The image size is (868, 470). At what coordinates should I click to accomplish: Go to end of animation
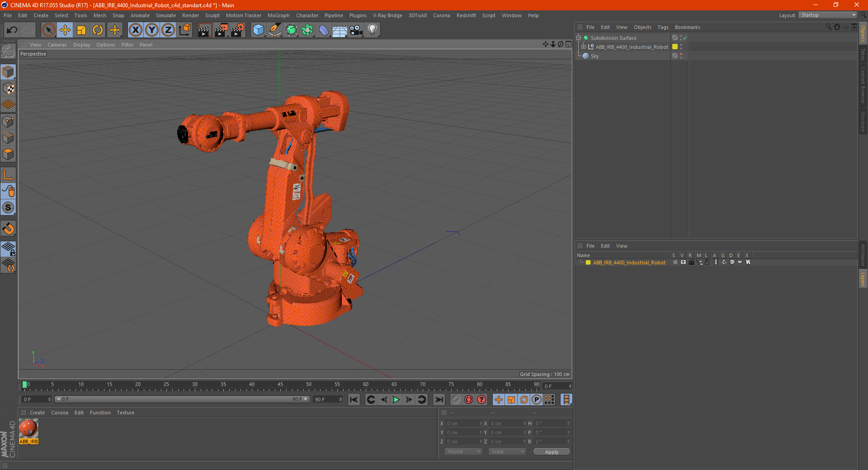pos(439,399)
